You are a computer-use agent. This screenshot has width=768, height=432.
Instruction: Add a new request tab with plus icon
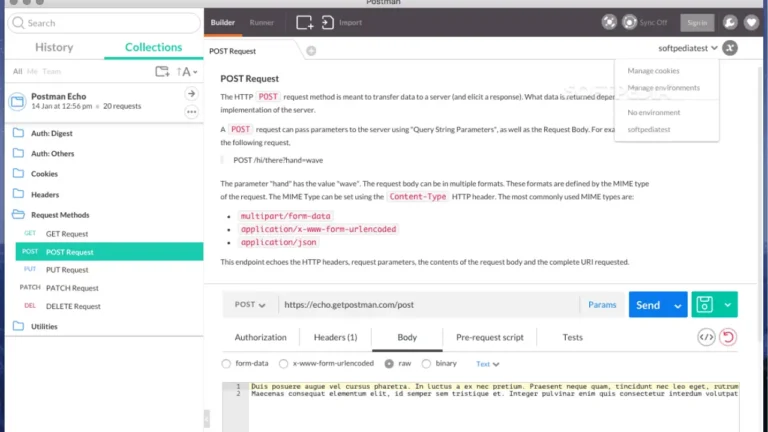(x=311, y=51)
